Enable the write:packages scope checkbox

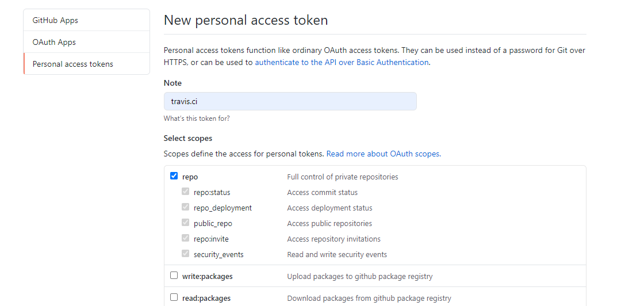[174, 276]
